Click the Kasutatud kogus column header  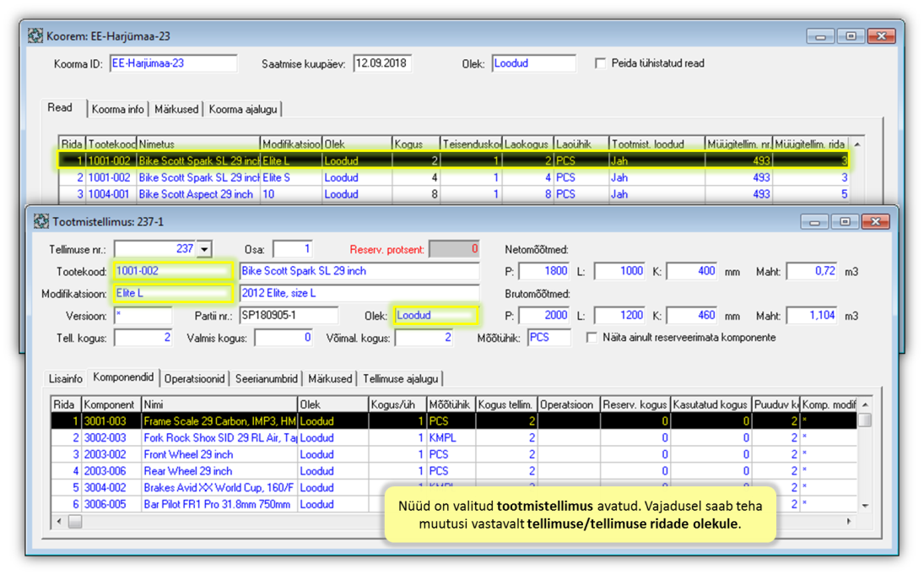711,404
